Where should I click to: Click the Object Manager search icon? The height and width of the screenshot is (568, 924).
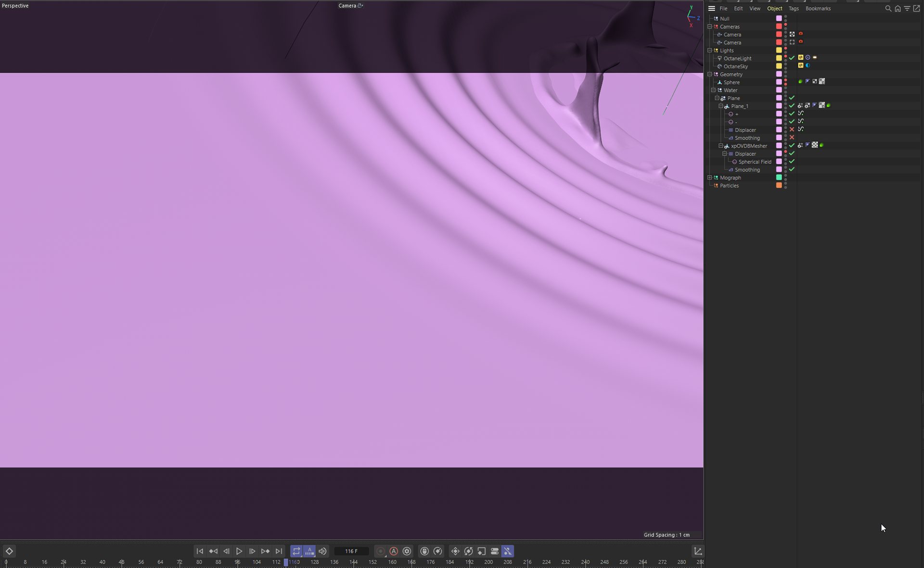(888, 9)
